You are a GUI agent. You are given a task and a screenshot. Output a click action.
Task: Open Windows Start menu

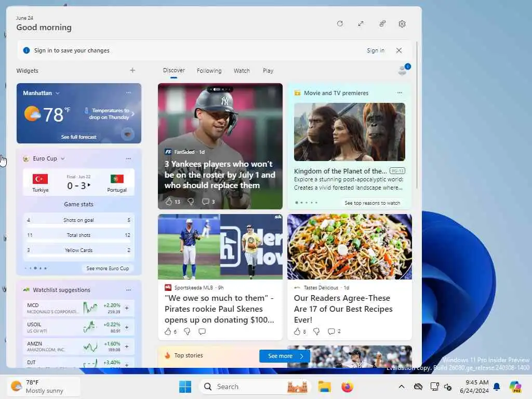185,387
